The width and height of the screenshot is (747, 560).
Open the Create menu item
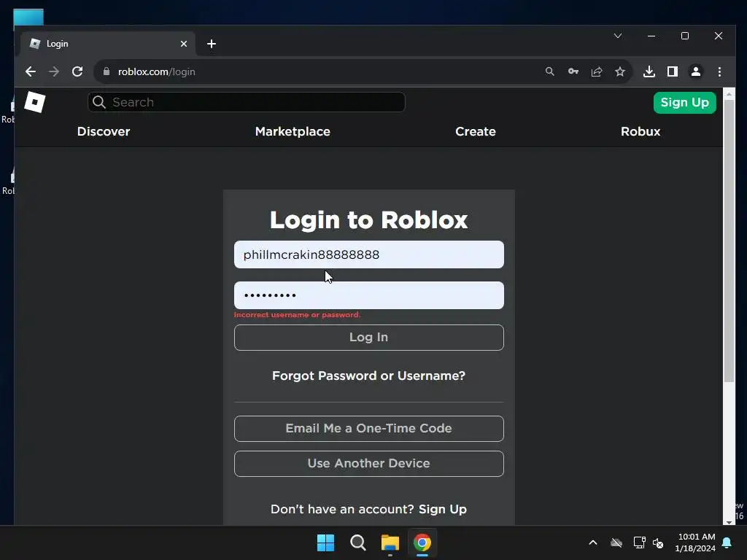476,131
